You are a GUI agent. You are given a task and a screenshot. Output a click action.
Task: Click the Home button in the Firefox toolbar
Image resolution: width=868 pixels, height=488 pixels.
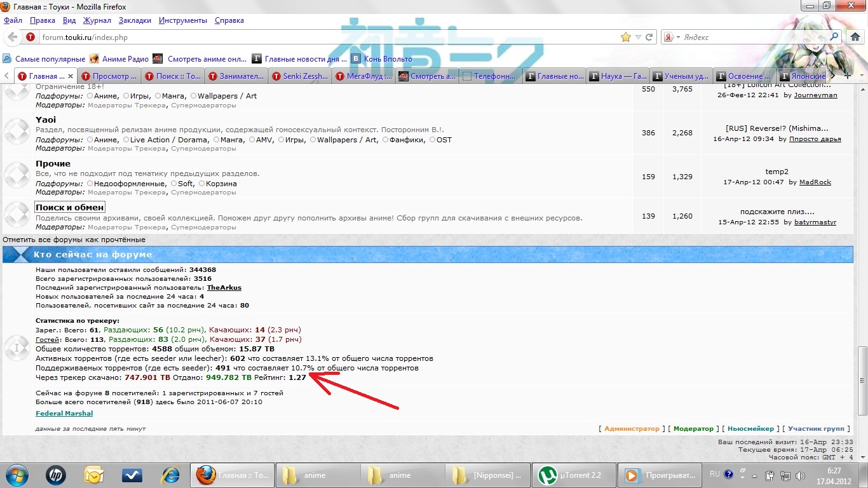coord(856,37)
